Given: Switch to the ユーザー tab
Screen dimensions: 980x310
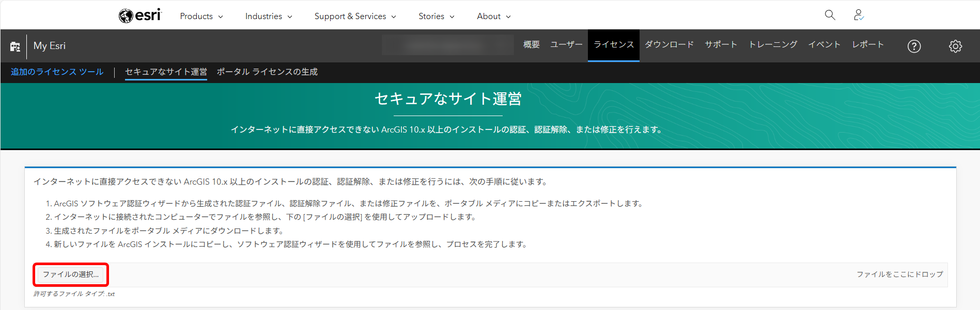Looking at the screenshot, I should coord(566,45).
